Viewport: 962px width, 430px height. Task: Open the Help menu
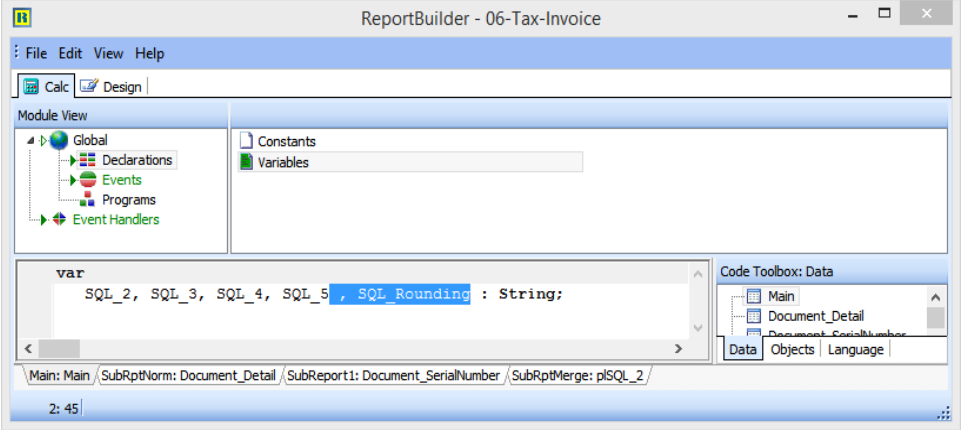(x=150, y=54)
